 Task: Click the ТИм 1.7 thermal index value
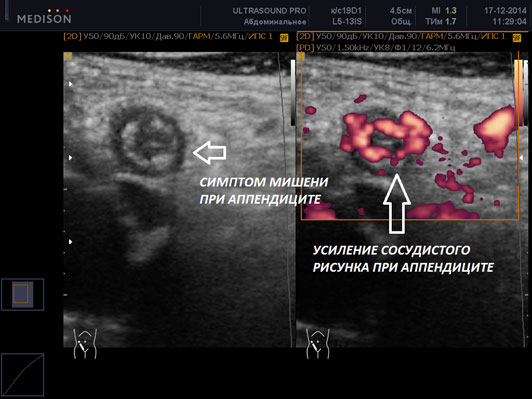pos(441,22)
